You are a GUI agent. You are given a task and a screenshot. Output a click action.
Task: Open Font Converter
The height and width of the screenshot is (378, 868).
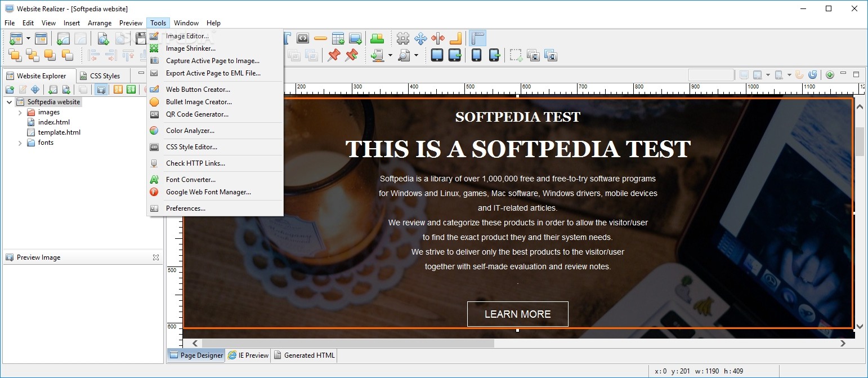click(x=215, y=180)
